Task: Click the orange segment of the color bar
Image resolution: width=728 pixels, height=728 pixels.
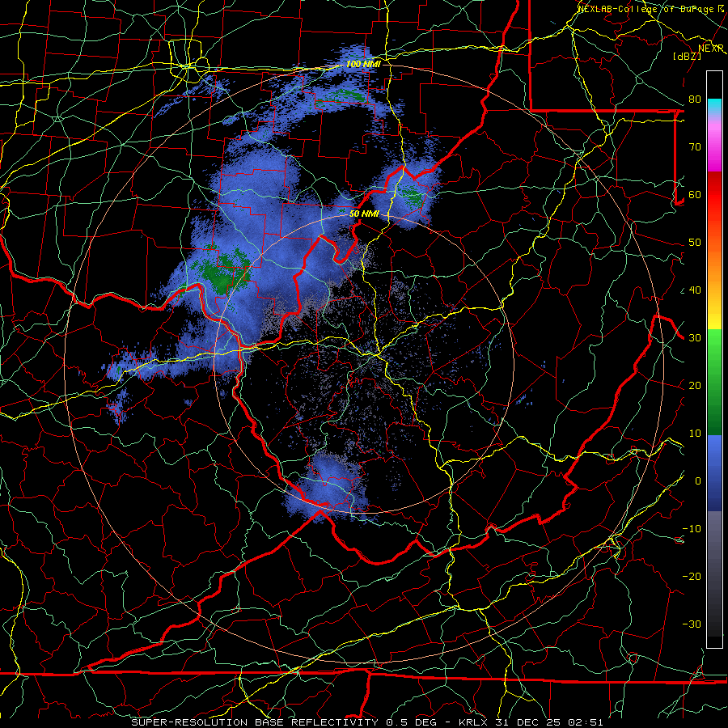Action: [714, 267]
